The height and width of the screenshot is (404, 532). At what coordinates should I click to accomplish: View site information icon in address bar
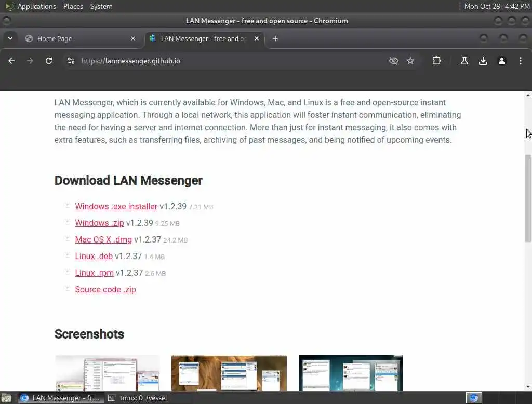point(71,61)
